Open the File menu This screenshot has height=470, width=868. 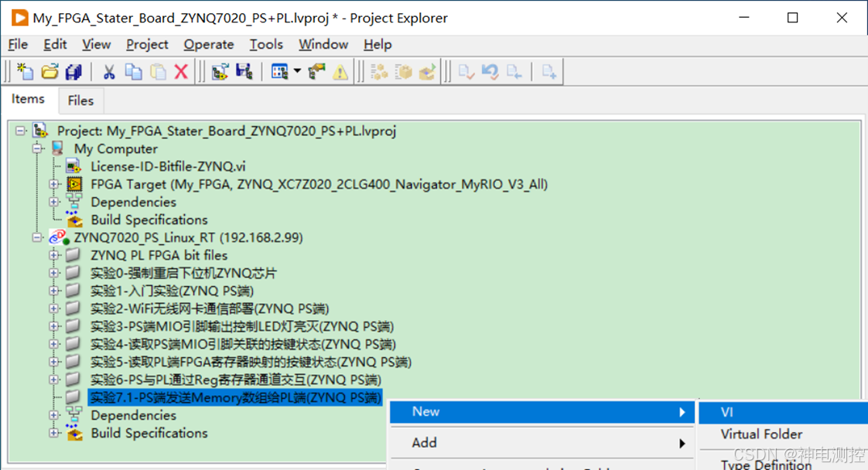click(18, 44)
